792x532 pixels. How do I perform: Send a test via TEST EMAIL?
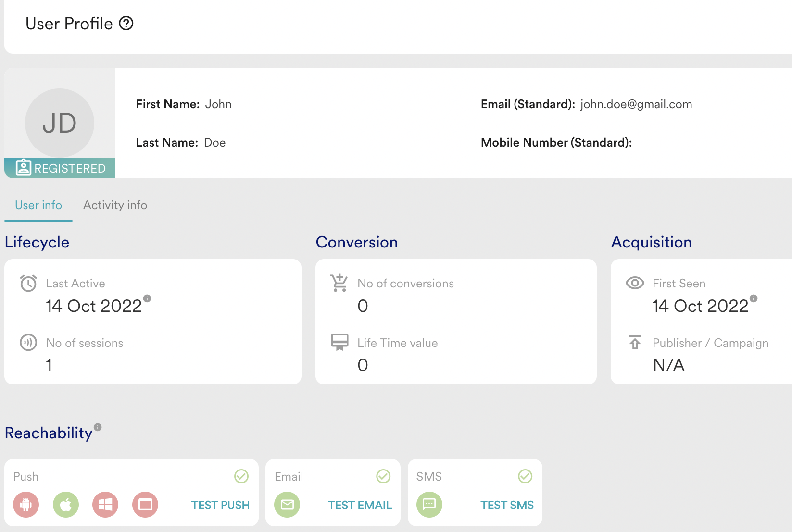360,505
